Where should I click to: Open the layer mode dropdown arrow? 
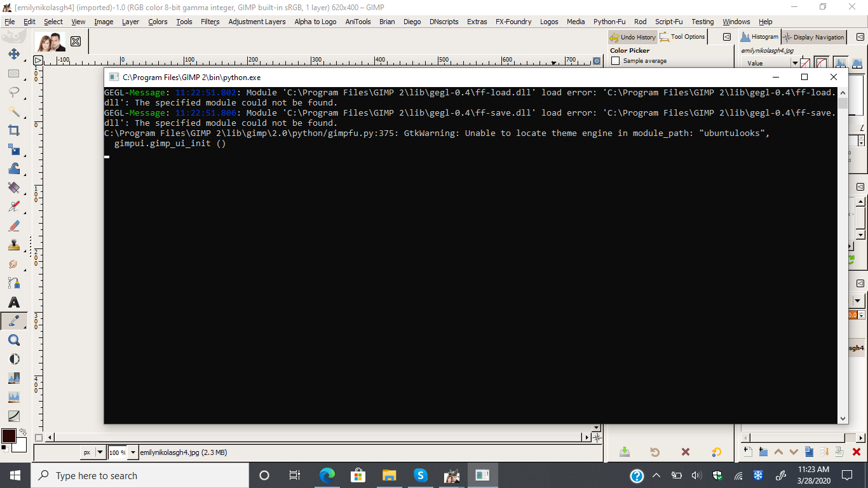pos(857,301)
